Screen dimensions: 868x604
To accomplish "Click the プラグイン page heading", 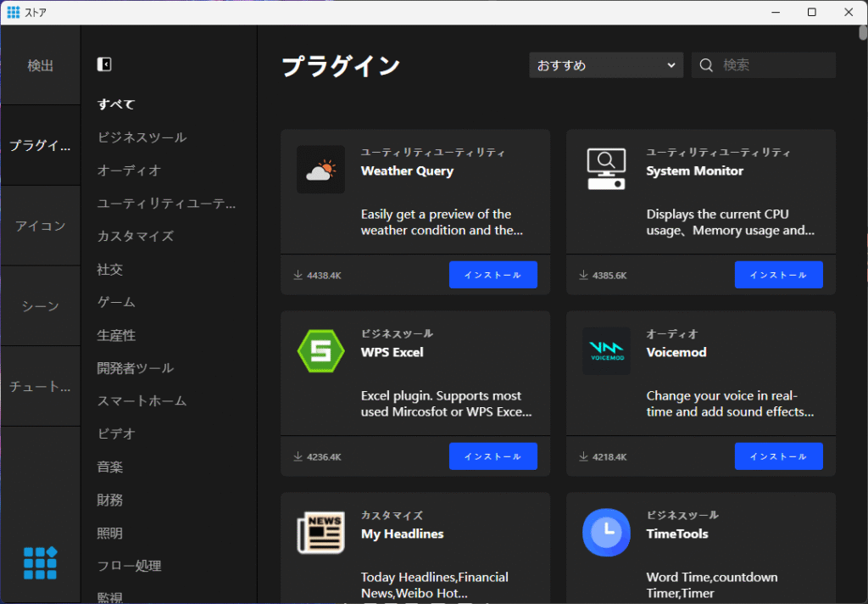I will [x=341, y=66].
